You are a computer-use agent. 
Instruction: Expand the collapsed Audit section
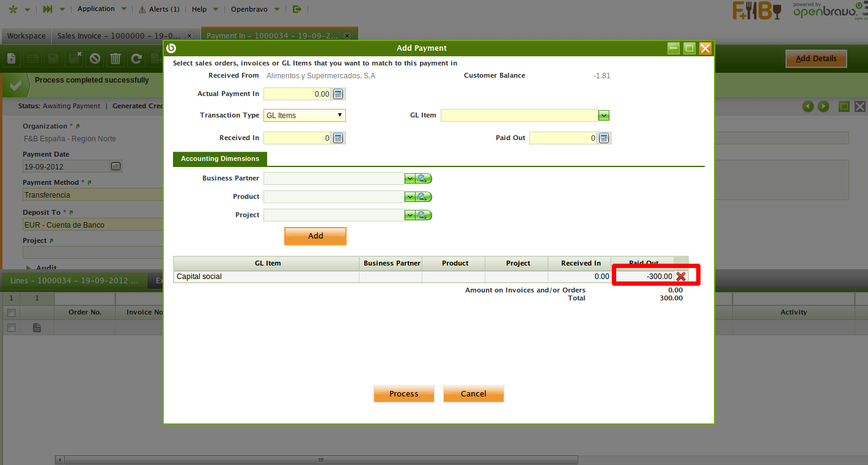tap(29, 268)
